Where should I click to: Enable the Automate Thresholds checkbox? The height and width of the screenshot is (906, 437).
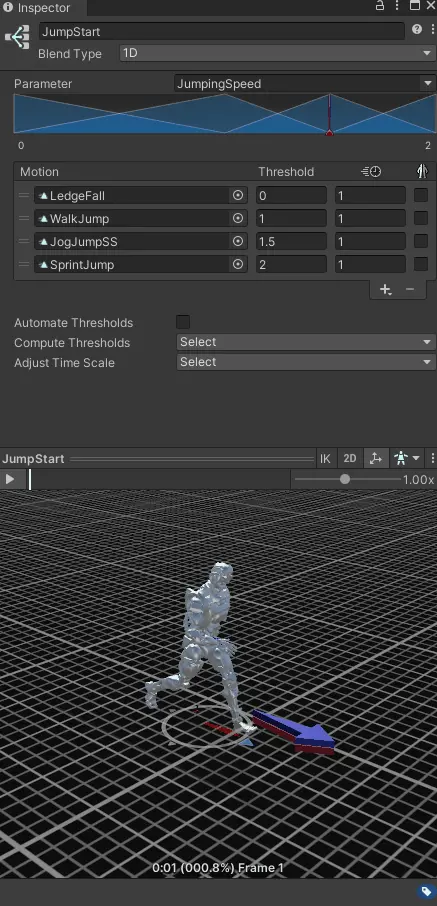click(183, 322)
